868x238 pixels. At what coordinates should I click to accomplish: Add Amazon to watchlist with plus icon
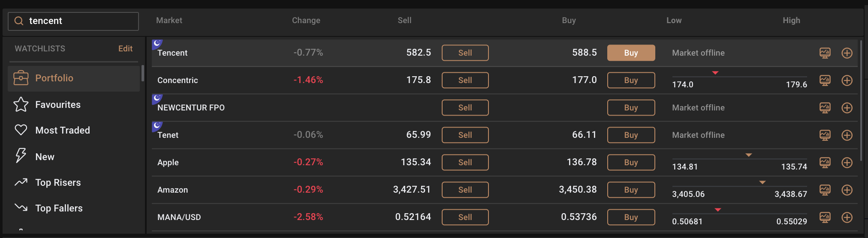[x=847, y=190]
